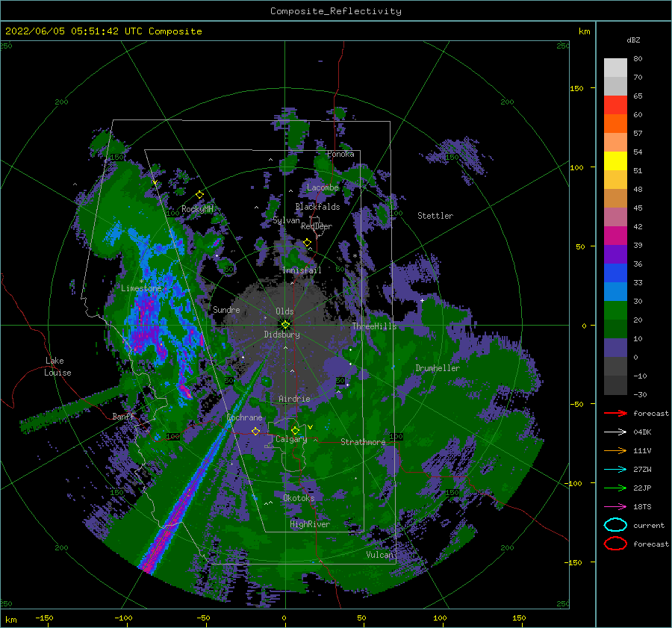672x628 pixels.
Task: Select the cyan current ellipse icon
Action: 615,525
